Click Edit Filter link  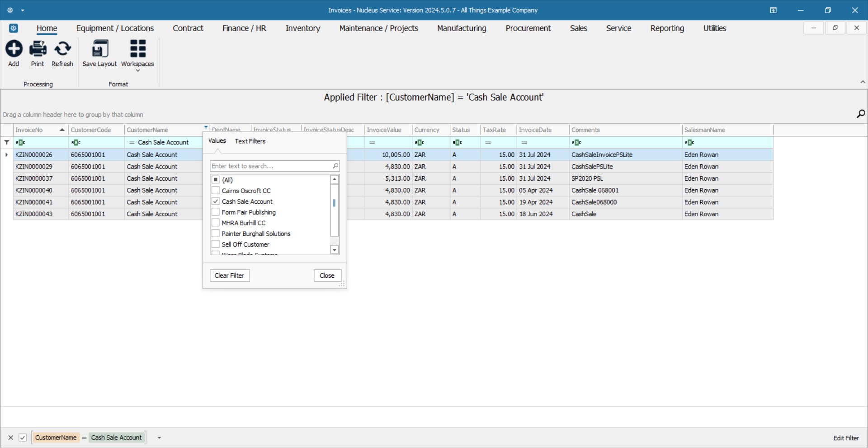[846, 438]
